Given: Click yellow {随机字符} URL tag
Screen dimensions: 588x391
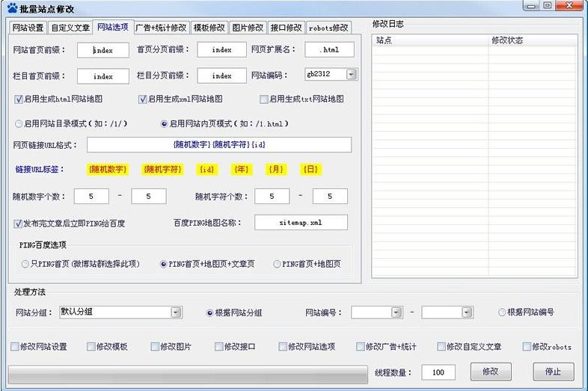Looking at the screenshot, I should [x=162, y=170].
